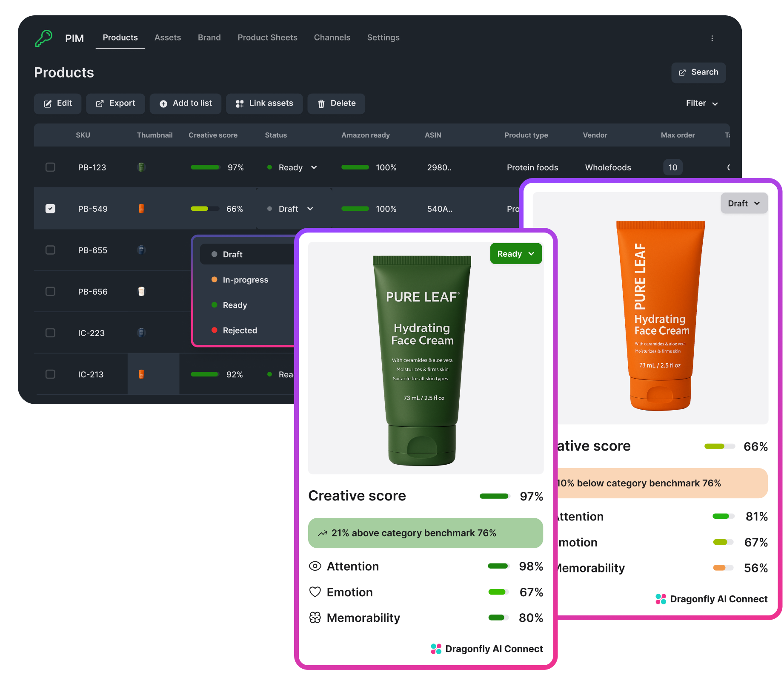This screenshot has width=784, height=681.
Task: Click the 97% Creative score bar on card
Action: coord(495,496)
